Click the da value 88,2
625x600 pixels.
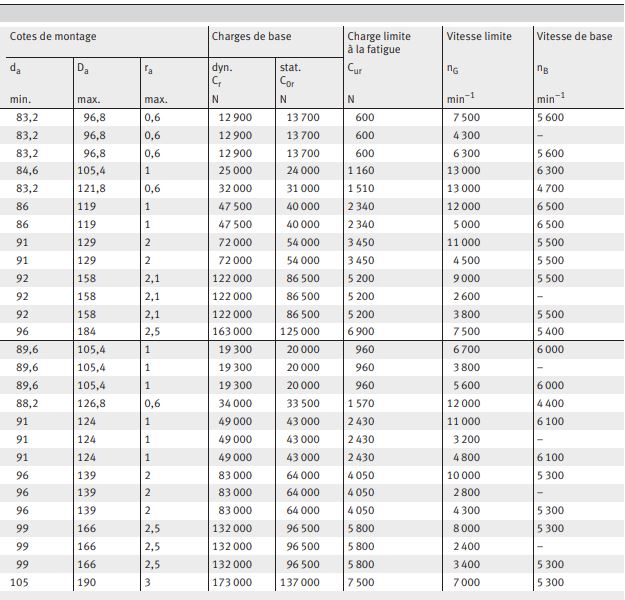(28, 403)
